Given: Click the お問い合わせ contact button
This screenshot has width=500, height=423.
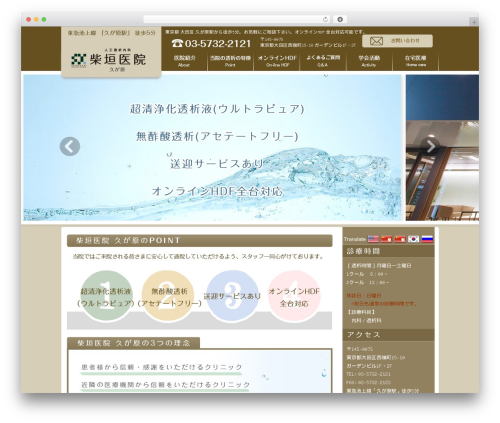Looking at the screenshot, I should [397, 41].
